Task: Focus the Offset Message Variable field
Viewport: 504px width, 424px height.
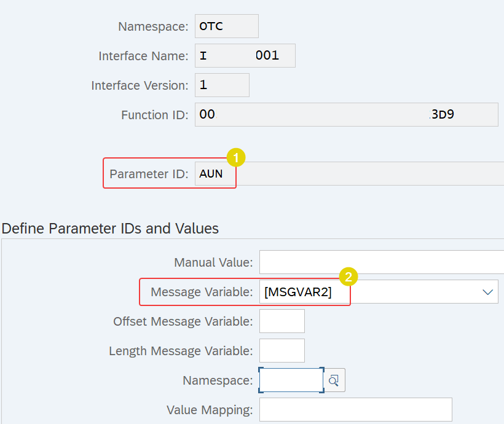Action: 282,321
